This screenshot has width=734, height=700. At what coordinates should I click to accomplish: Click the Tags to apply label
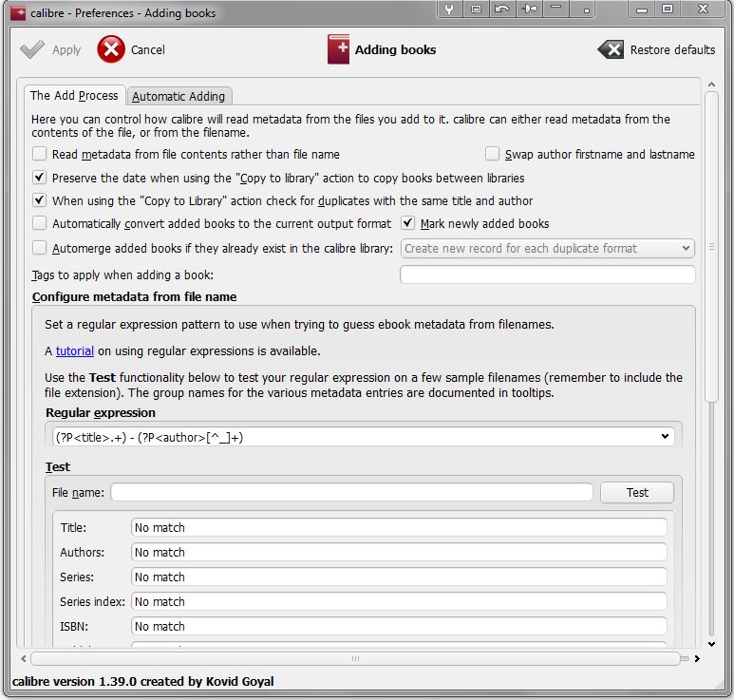pyautogui.click(x=122, y=274)
